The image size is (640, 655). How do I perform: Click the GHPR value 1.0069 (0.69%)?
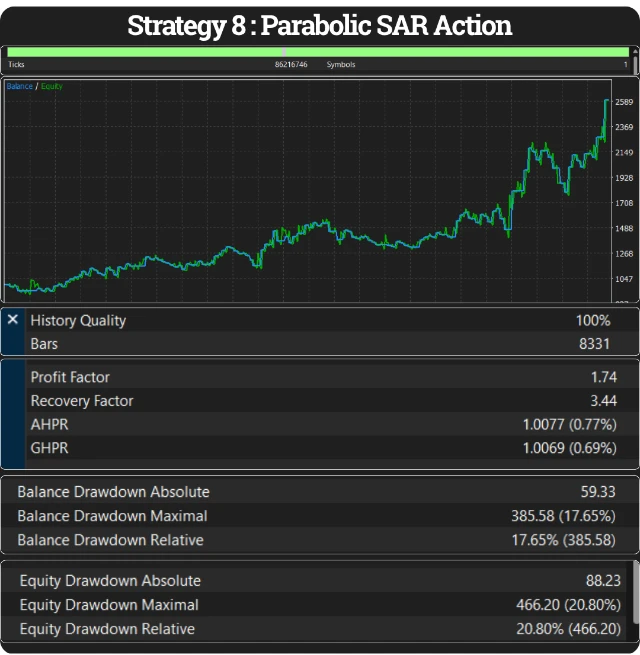point(569,448)
